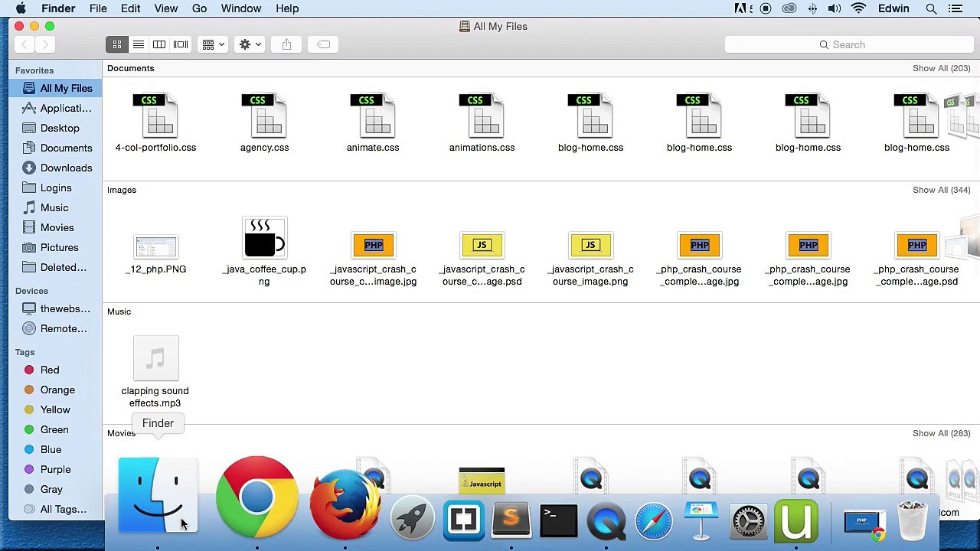Open Notification Center icon
Viewport: 980px width, 551px height.
point(955,8)
